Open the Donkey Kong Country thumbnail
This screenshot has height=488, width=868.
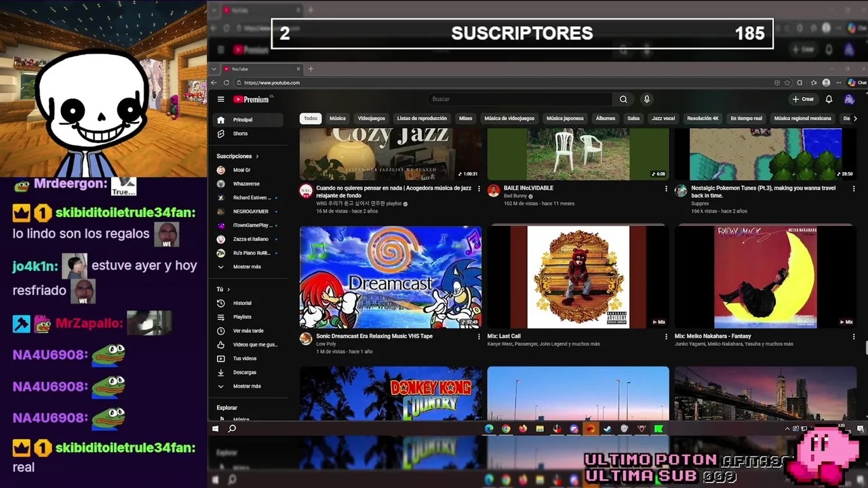coord(391,394)
